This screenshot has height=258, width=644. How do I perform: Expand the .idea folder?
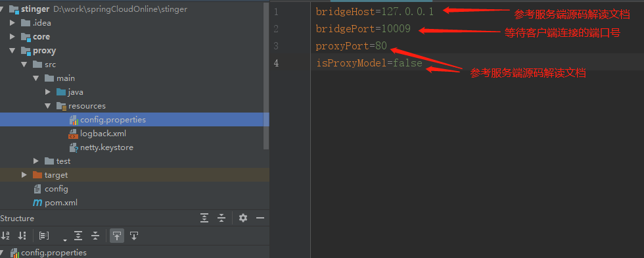(12, 22)
